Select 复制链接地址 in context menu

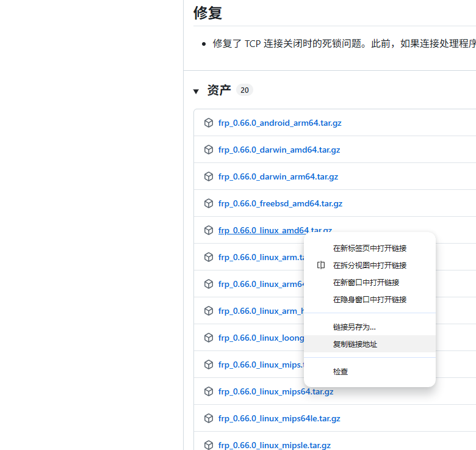tap(370, 344)
